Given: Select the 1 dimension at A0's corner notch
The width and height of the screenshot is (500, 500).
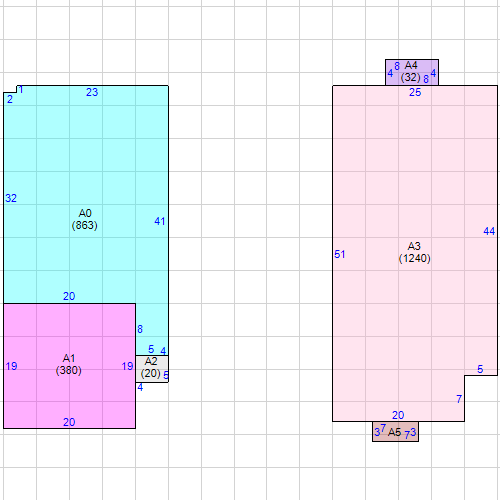Looking at the screenshot, I should (21, 90).
